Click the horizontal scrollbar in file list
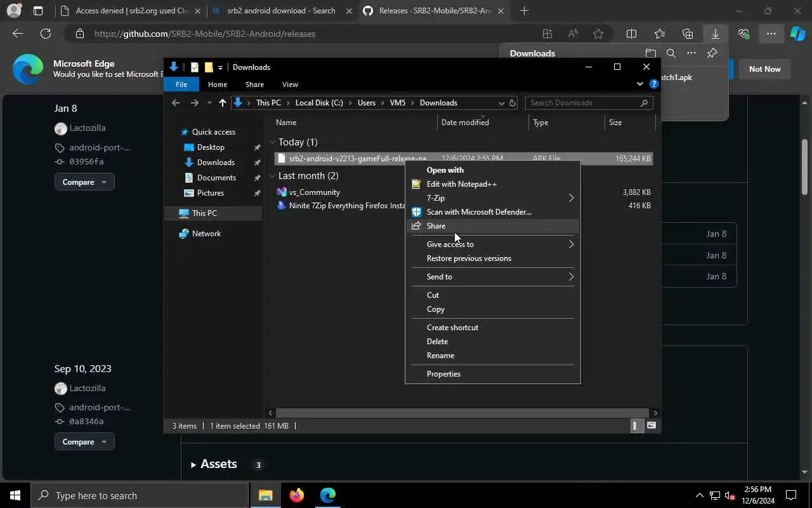Image resolution: width=812 pixels, height=508 pixels. pos(462,413)
